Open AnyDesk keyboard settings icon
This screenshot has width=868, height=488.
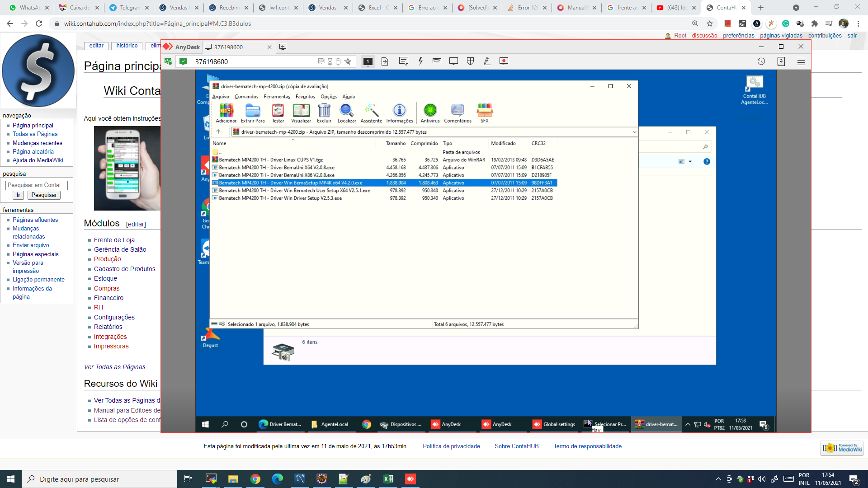437,61
